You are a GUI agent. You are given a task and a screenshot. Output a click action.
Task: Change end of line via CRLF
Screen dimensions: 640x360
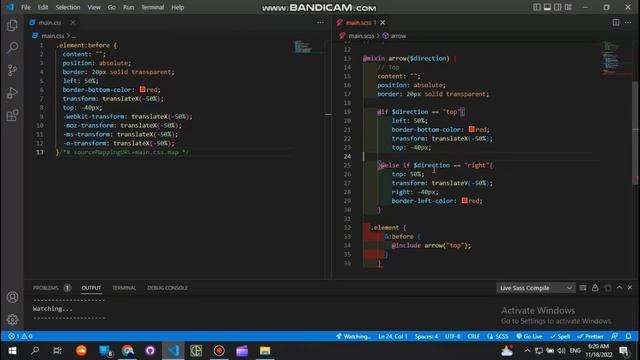[473, 336]
